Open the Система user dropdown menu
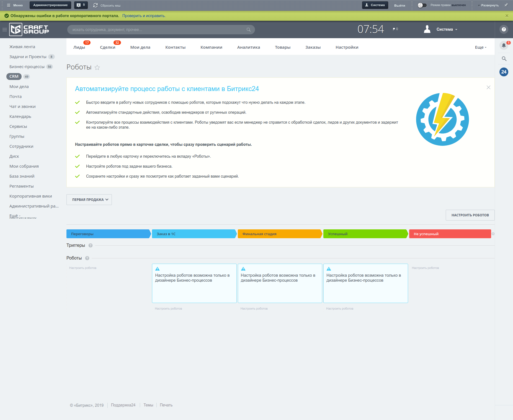 tap(446, 29)
